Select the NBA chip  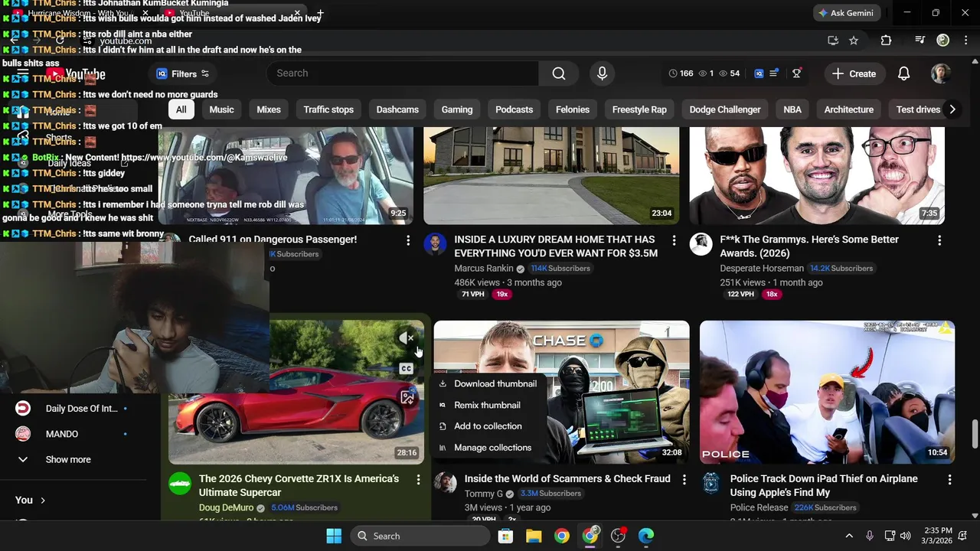point(792,109)
